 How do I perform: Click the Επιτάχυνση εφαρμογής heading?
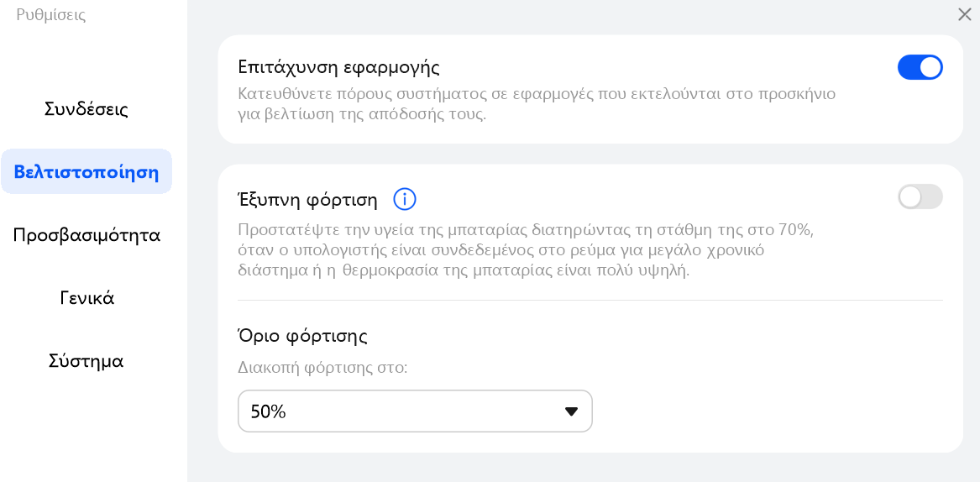(339, 67)
